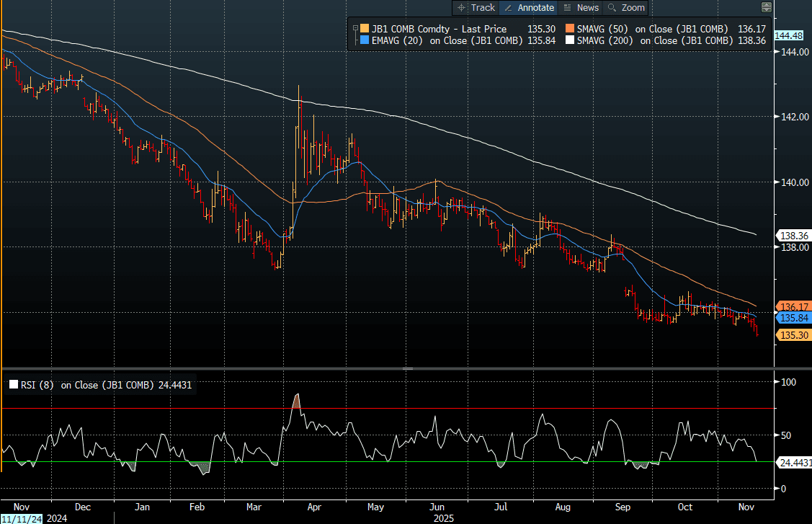Click the white SMAVG (200) legend swatch

click(x=569, y=41)
